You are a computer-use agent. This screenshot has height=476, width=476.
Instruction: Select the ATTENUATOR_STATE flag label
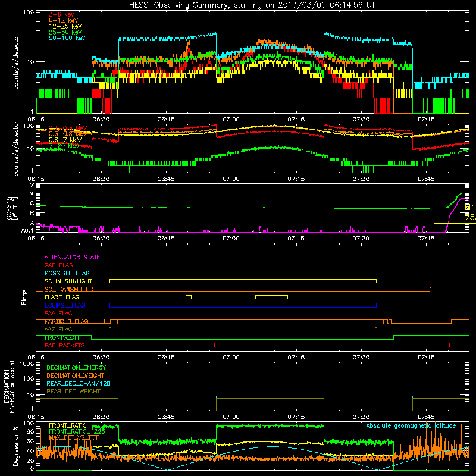tap(72, 257)
